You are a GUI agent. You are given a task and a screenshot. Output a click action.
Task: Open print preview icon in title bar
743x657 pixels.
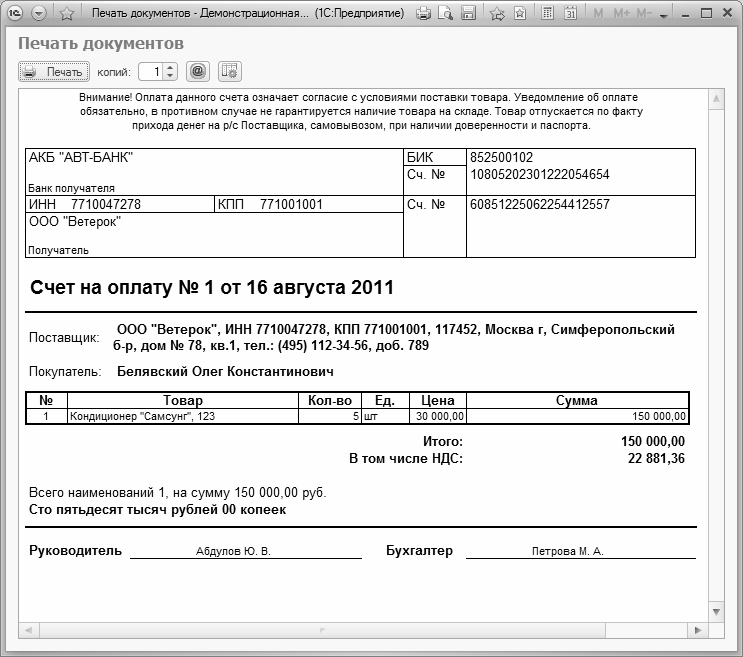pos(445,13)
